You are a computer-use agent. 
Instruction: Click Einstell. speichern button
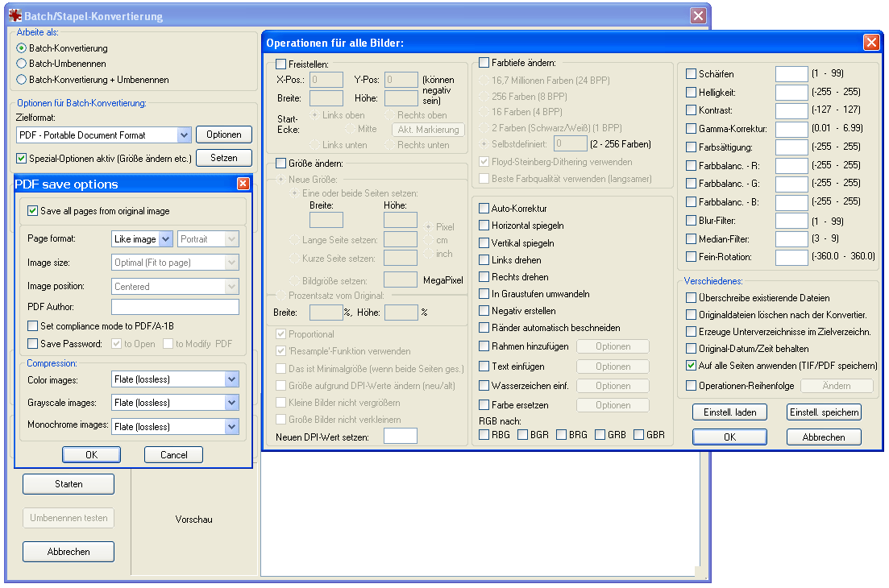(824, 412)
